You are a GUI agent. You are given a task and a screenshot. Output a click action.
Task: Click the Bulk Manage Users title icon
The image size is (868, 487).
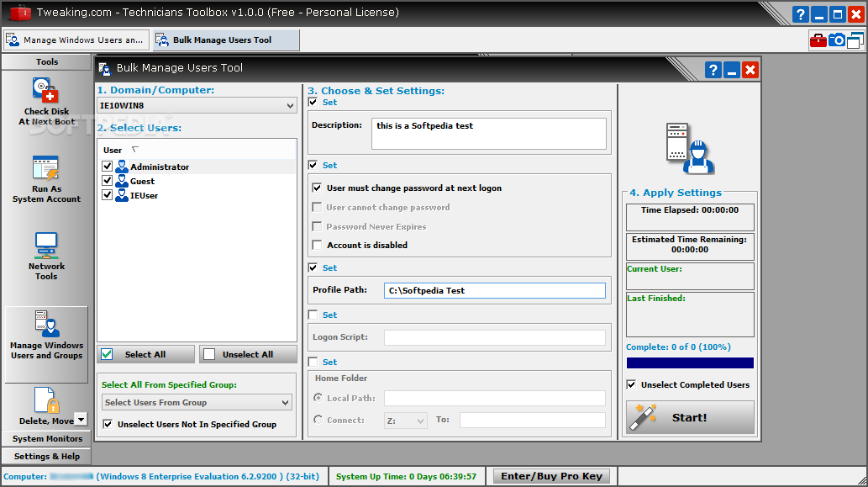[x=105, y=68]
